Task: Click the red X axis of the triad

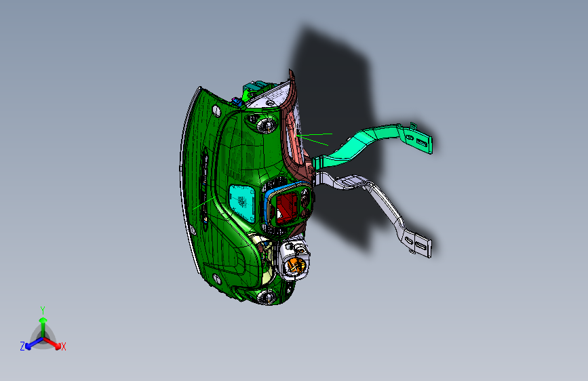Action: (53, 343)
